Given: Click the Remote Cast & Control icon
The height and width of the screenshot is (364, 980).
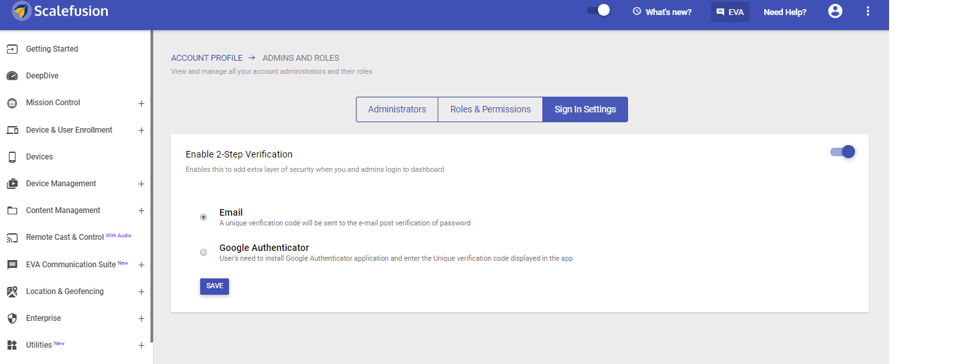Looking at the screenshot, I should pyautogui.click(x=12, y=237).
